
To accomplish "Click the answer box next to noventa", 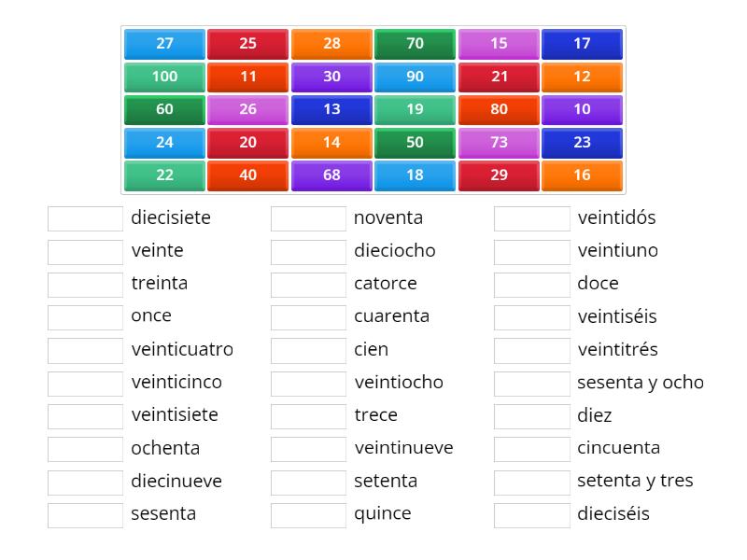I will 308,217.
